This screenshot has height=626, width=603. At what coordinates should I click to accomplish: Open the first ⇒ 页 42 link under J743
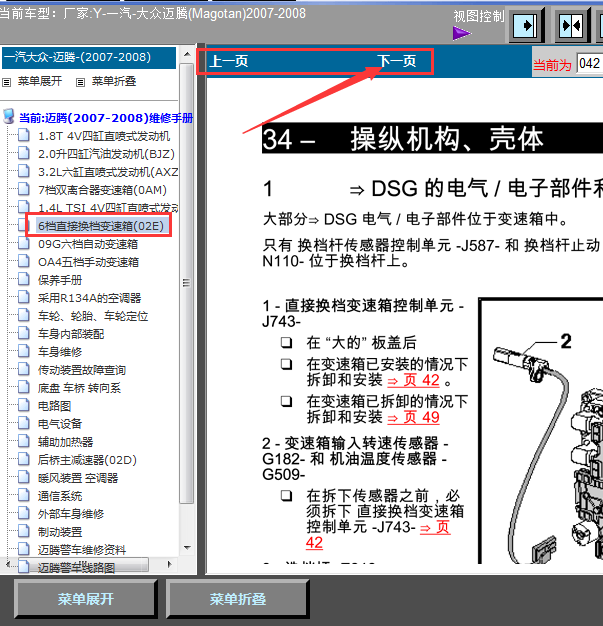[413, 380]
